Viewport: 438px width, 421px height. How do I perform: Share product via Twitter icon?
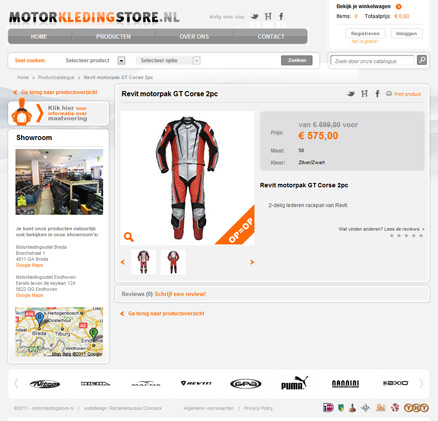pyautogui.click(x=351, y=94)
